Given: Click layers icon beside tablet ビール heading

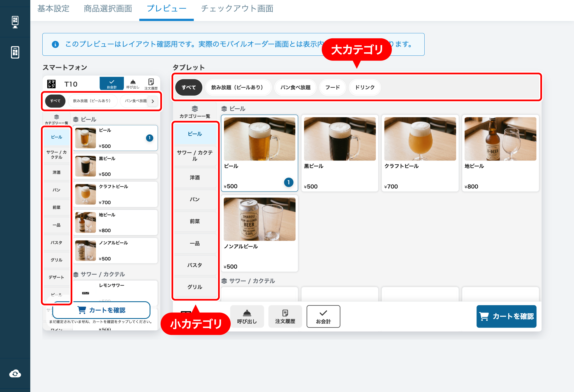Looking at the screenshot, I should 224,109.
